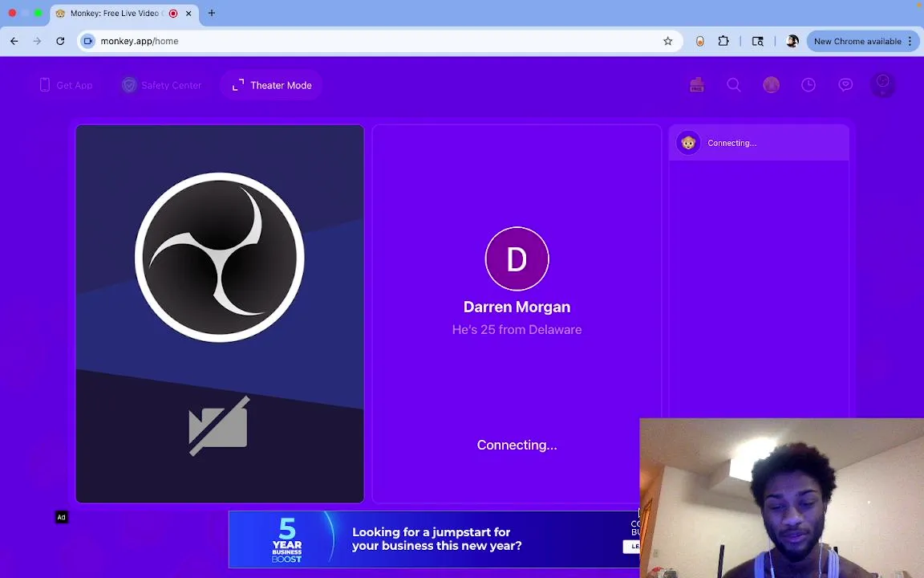Image resolution: width=924 pixels, height=578 pixels.
Task: Click the camera site-info icon in address bar
Action: (87, 41)
